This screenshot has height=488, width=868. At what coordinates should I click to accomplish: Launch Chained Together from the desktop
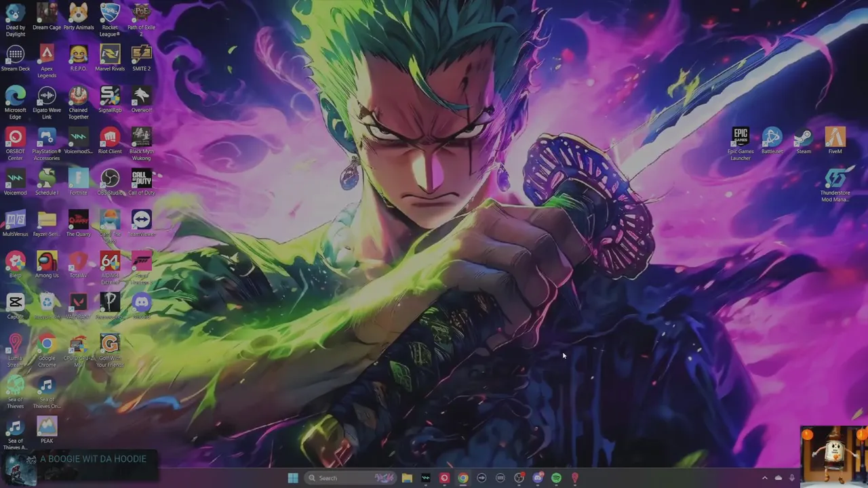(78, 96)
